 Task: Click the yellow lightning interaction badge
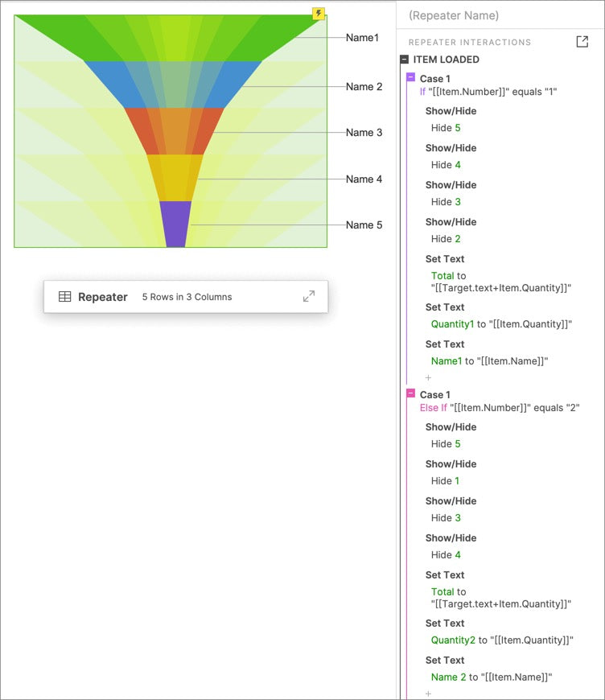[x=319, y=14]
